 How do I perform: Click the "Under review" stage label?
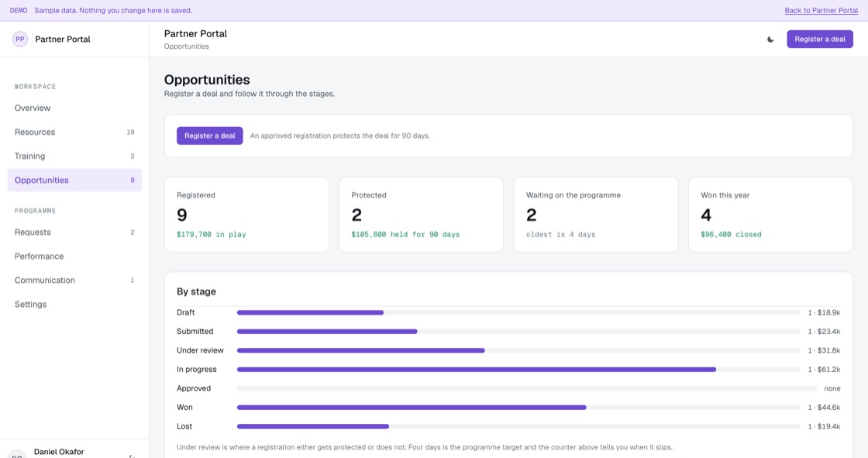point(201,350)
